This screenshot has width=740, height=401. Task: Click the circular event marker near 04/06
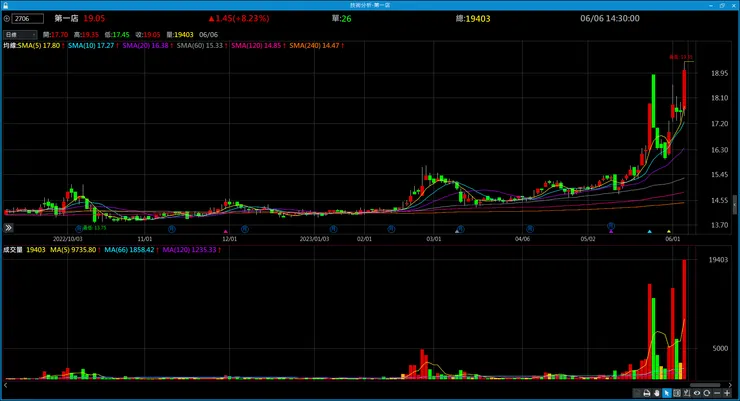(x=530, y=229)
